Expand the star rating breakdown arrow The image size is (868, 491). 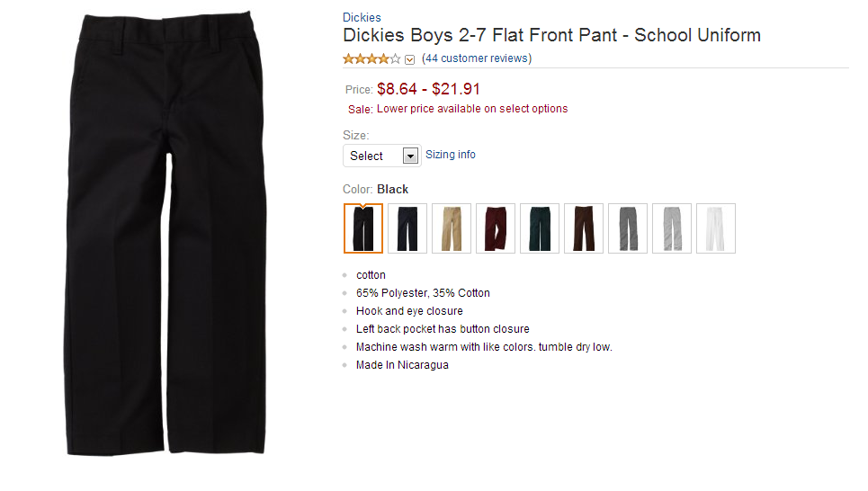[x=410, y=59]
